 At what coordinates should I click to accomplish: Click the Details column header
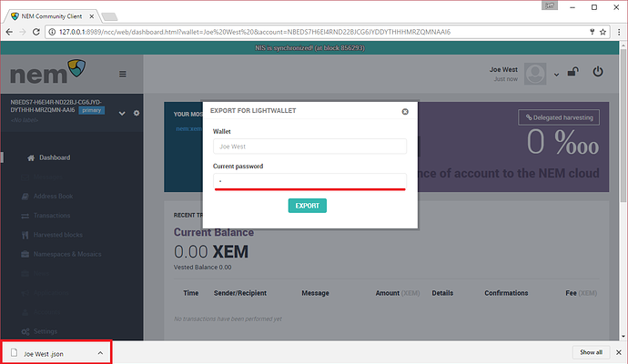442,293
